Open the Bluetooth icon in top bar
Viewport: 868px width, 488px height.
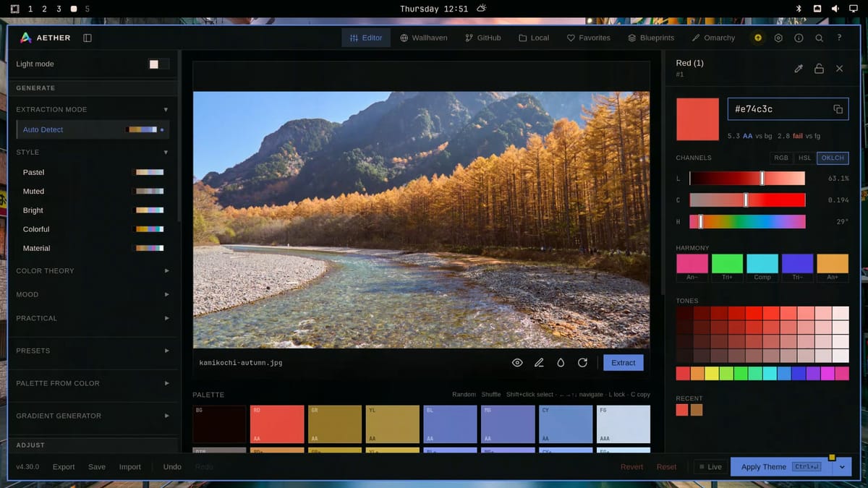coord(799,9)
